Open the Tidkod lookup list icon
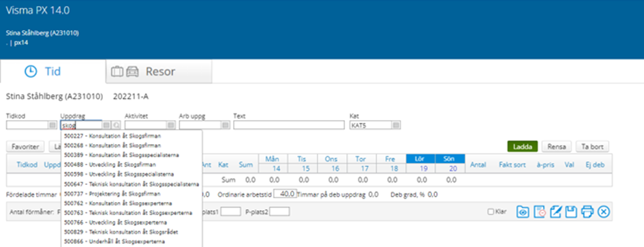The height and width of the screenshot is (247, 644). [x=52, y=126]
